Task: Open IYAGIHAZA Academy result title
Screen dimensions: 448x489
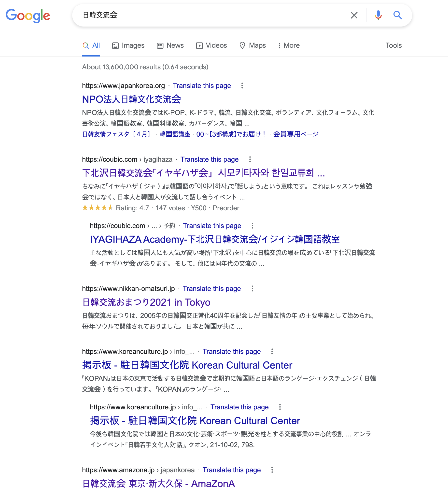Action: click(215, 239)
